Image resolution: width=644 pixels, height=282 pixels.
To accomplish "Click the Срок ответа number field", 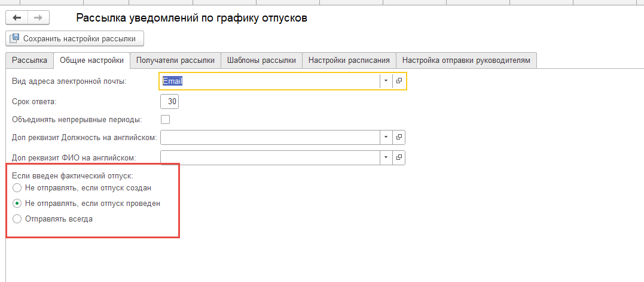I will [x=170, y=102].
